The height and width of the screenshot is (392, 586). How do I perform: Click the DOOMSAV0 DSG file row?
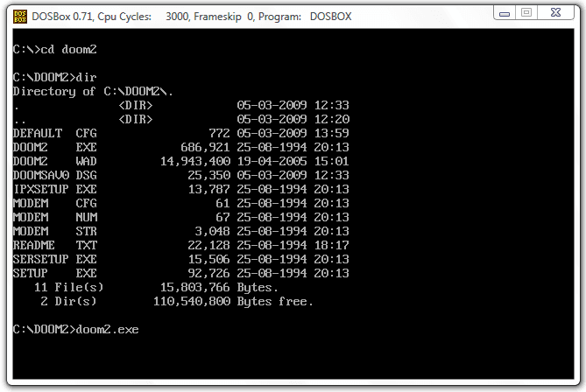tap(181, 175)
